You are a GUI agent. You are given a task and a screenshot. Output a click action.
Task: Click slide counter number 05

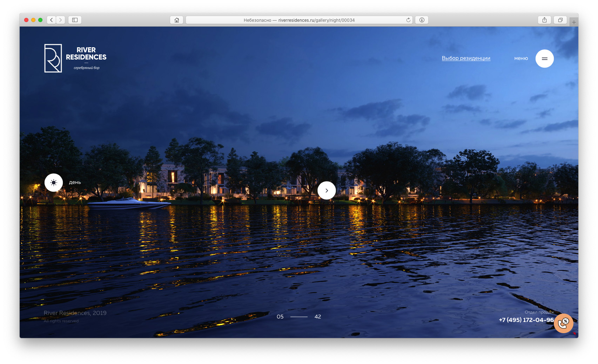(280, 317)
